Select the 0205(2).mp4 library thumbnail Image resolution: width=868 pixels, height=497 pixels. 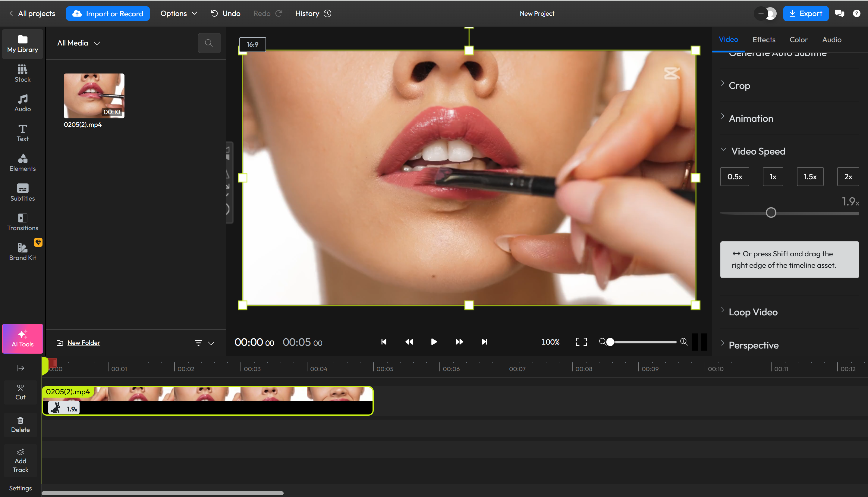point(94,95)
